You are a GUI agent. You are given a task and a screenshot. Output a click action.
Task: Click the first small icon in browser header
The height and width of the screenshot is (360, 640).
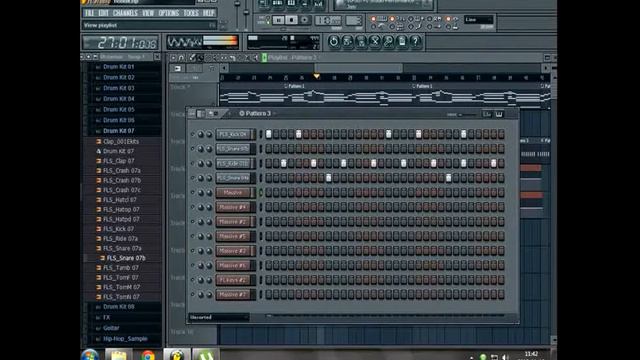(82, 57)
